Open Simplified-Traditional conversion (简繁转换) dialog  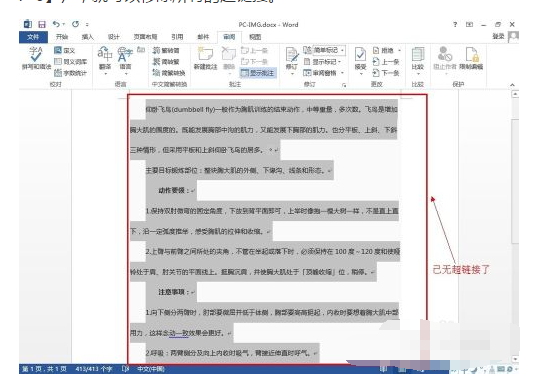[169, 73]
